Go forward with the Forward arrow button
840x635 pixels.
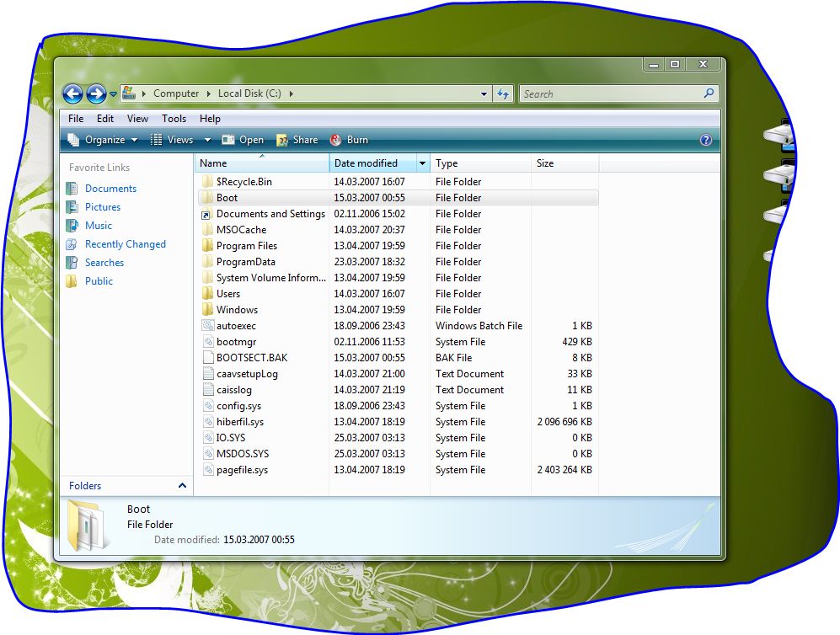(x=96, y=93)
